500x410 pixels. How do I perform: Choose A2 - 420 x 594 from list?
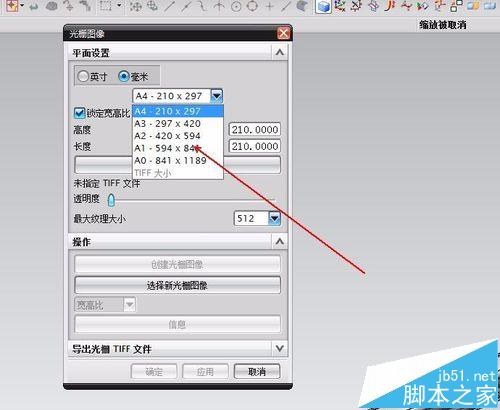[x=178, y=136]
